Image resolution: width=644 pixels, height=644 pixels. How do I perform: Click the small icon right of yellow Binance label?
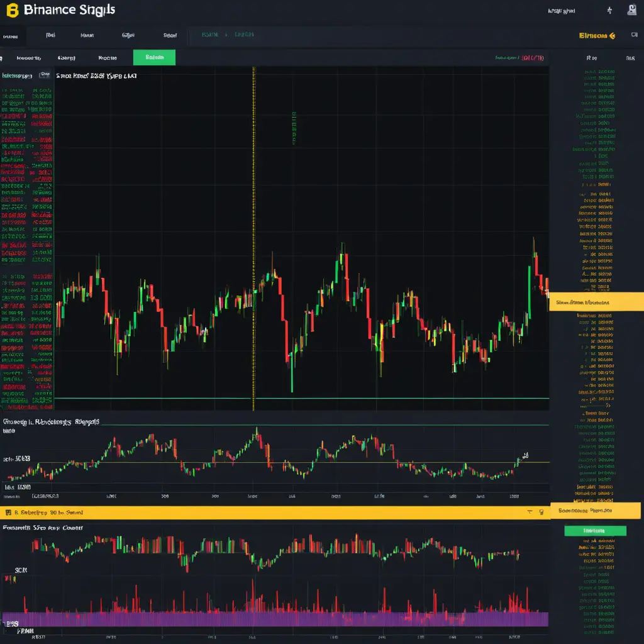point(633,36)
